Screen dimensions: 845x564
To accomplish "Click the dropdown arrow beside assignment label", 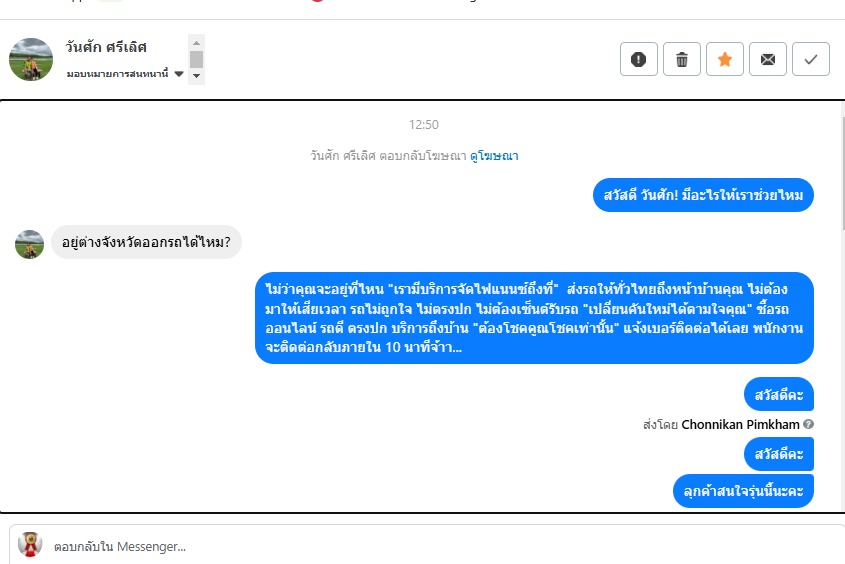I will 179,74.
